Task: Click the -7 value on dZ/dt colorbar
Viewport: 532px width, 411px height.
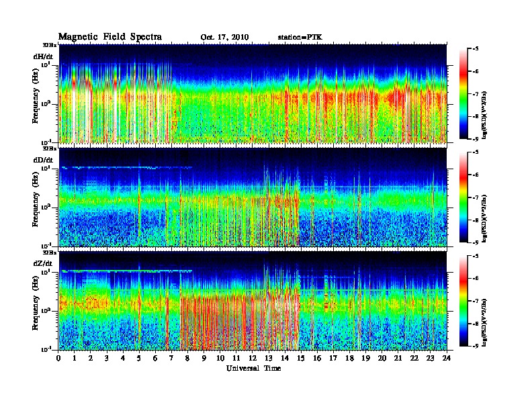Action: pos(476,301)
